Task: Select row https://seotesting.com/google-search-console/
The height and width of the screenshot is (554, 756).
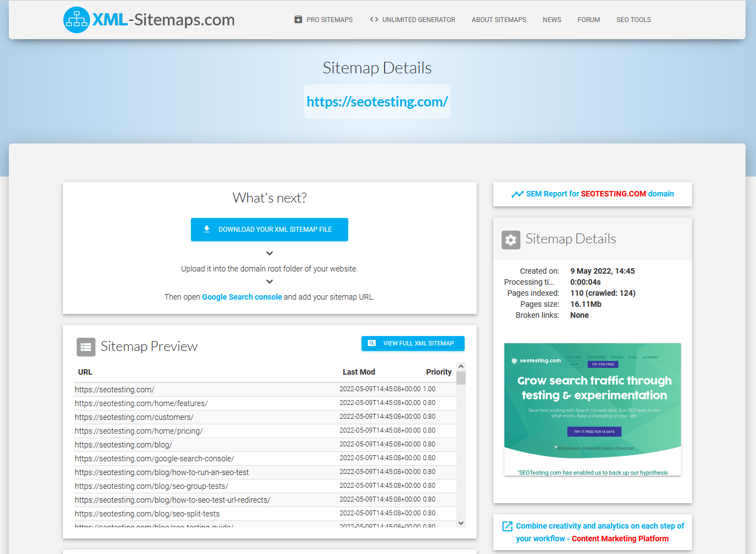Action: 265,459
